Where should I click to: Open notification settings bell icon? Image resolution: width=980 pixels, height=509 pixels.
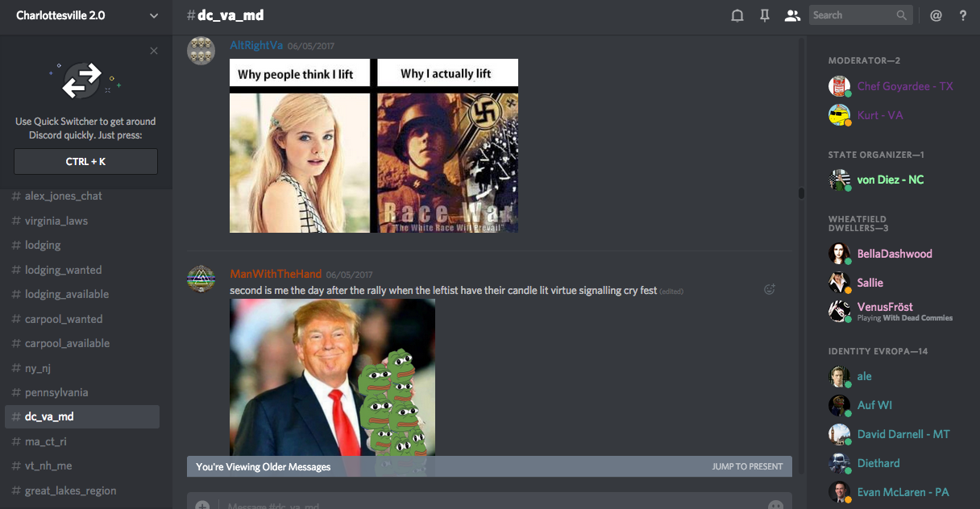coord(737,15)
